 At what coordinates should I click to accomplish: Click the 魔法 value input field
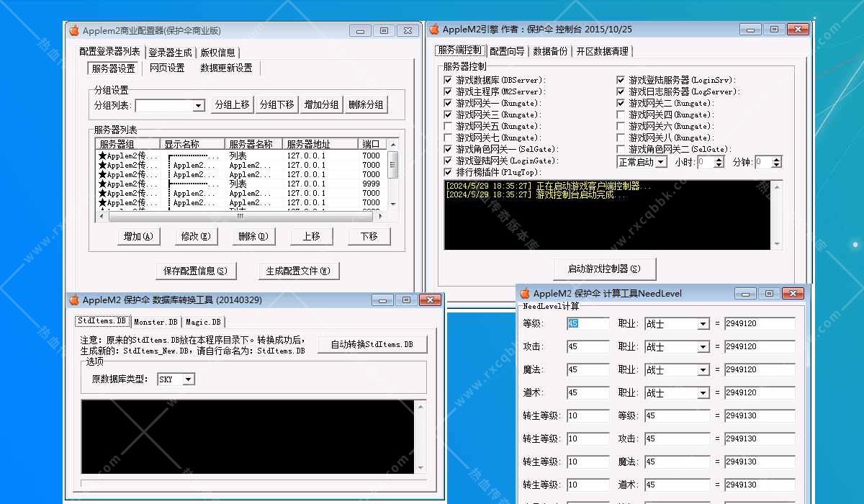588,370
